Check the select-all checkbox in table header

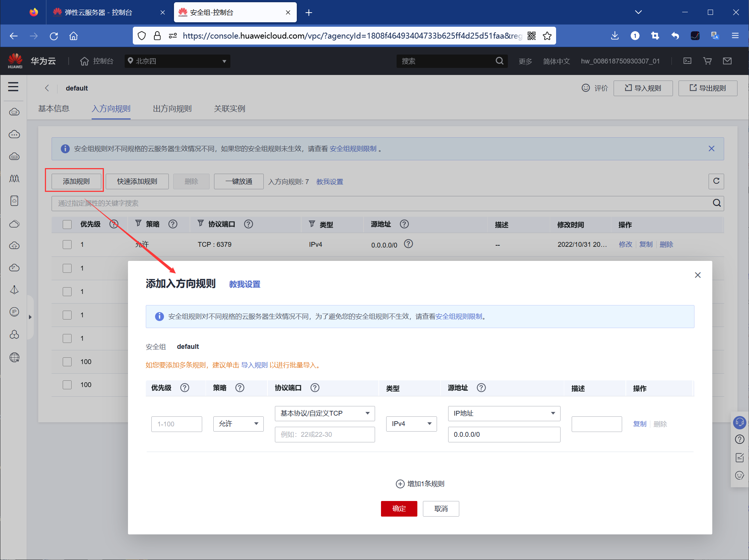(x=67, y=224)
